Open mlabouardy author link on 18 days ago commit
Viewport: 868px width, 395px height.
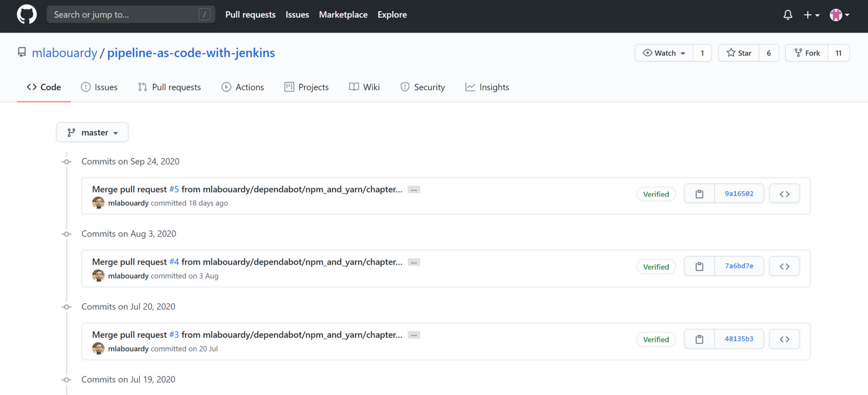(x=128, y=203)
